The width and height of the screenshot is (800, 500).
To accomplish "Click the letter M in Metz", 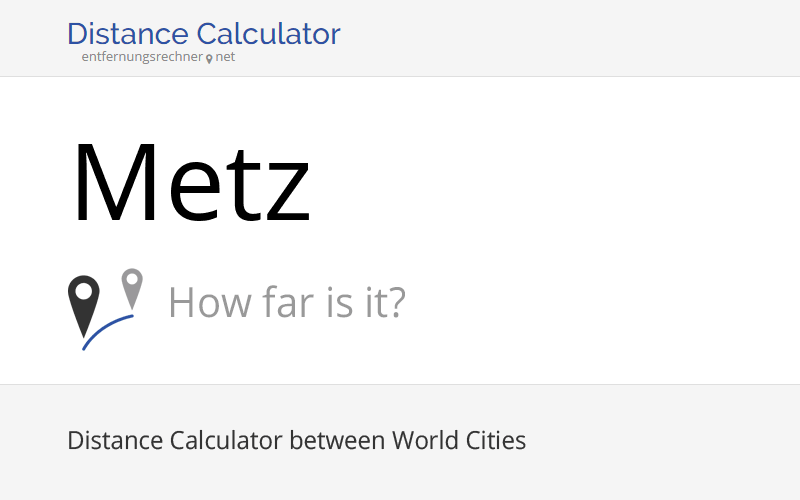I will pos(115,183).
